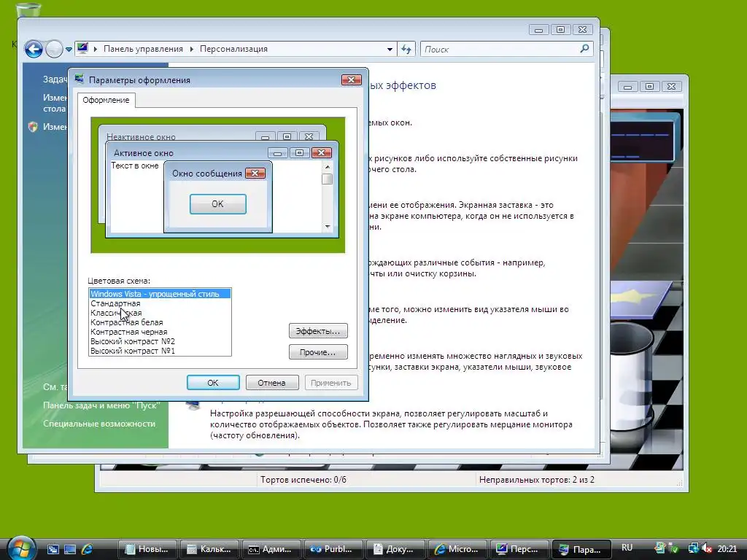Click the display settings icon near bottom
Image resolution: width=747 pixels, height=560 pixels.
[193, 405]
